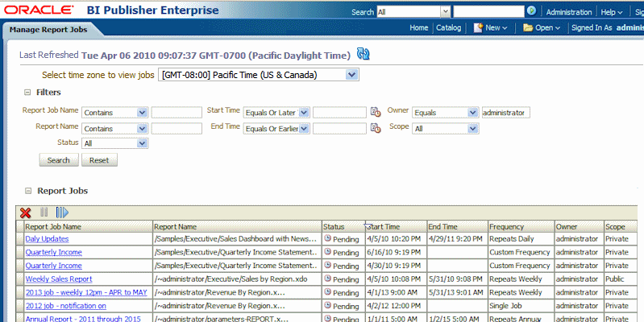Open the Scope All dropdown
The height and width of the screenshot is (322, 644).
pyautogui.click(x=473, y=128)
